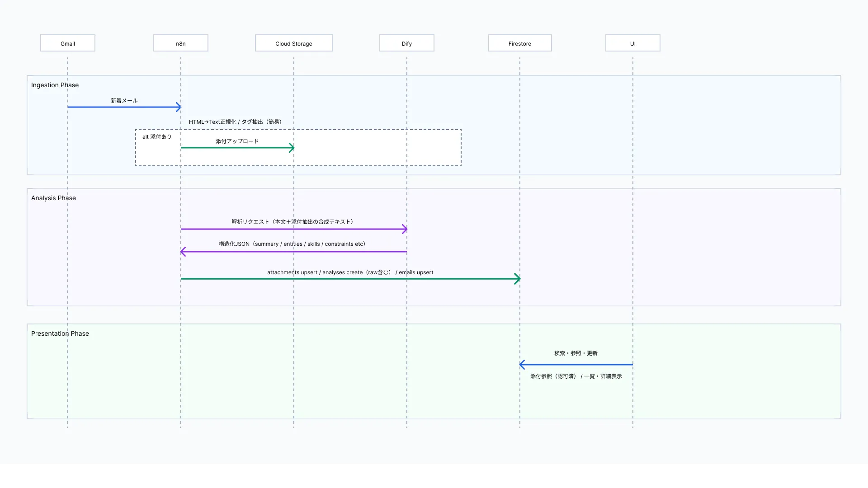Click the Firestore participant box
The height and width of the screenshot is (488, 868).
coord(520,43)
